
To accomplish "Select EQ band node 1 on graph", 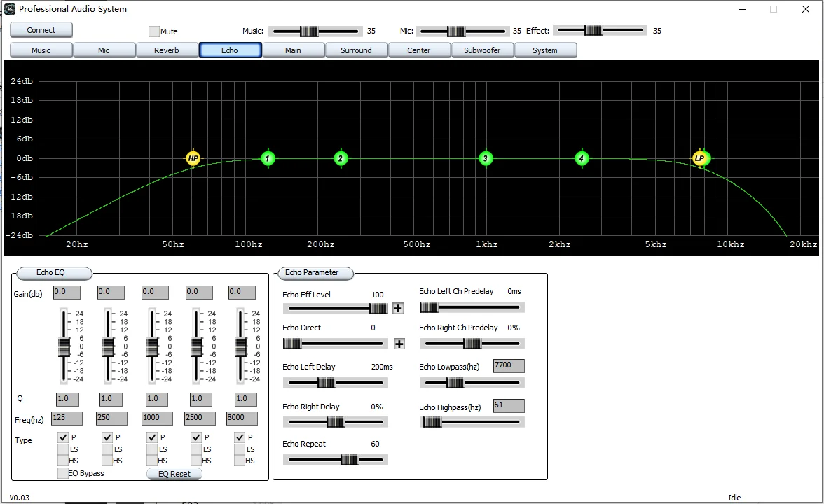I will [x=268, y=159].
